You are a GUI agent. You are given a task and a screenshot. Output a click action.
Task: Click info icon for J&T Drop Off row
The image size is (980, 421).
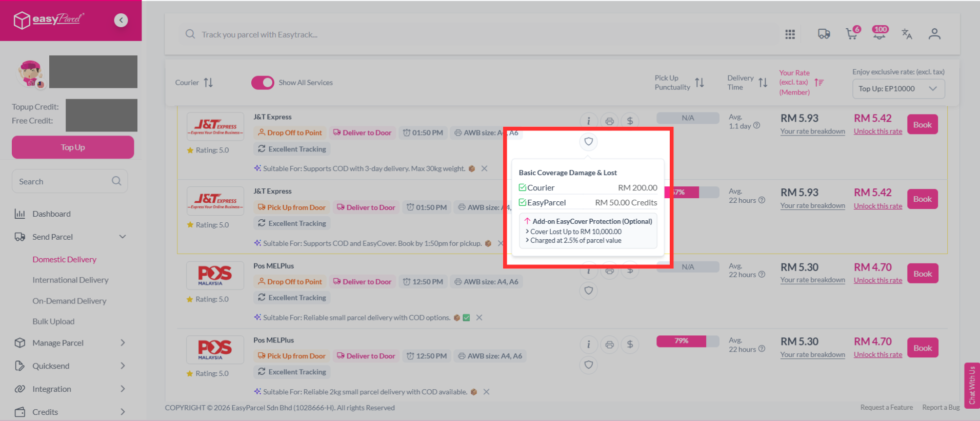coord(589,121)
